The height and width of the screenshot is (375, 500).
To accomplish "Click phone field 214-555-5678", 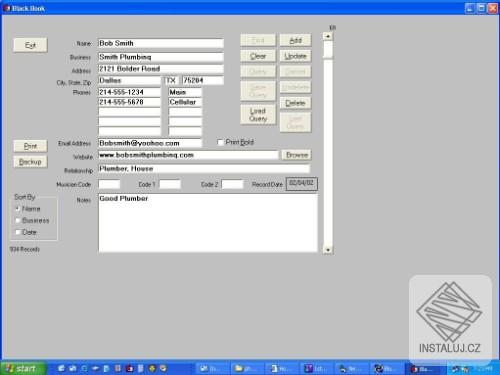I will pos(129,102).
